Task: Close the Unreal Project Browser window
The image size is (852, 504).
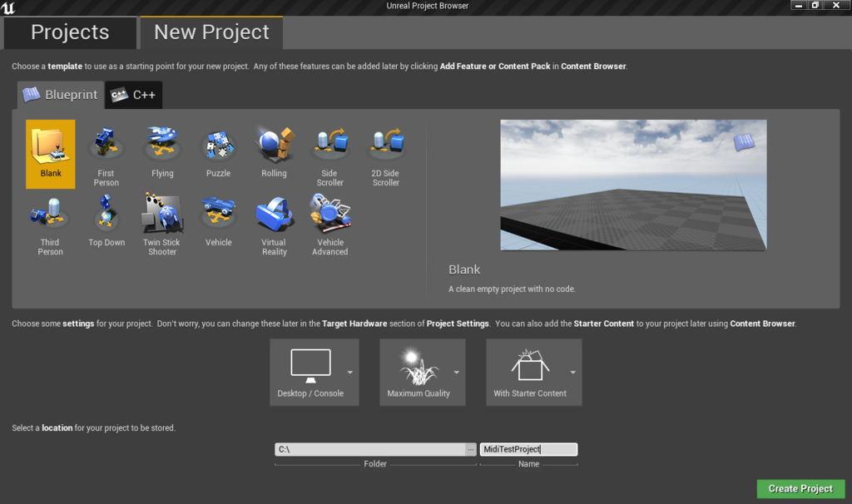Action: pyautogui.click(x=836, y=6)
